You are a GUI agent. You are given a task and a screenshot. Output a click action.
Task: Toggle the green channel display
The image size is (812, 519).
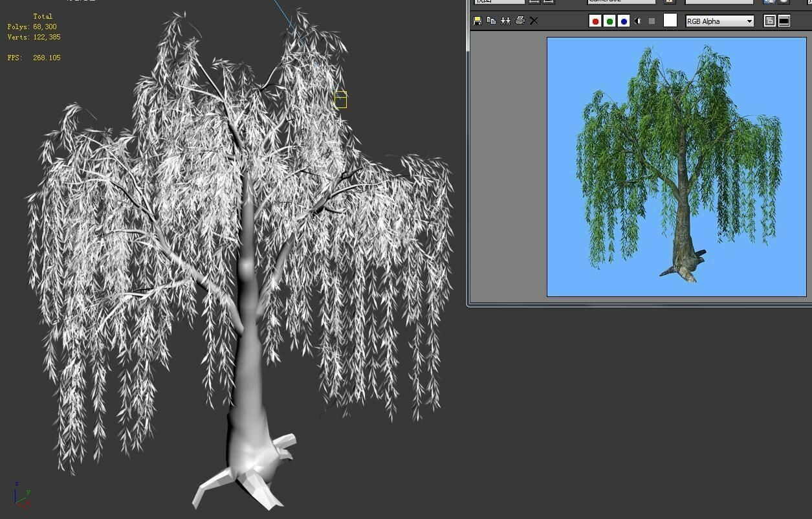609,20
